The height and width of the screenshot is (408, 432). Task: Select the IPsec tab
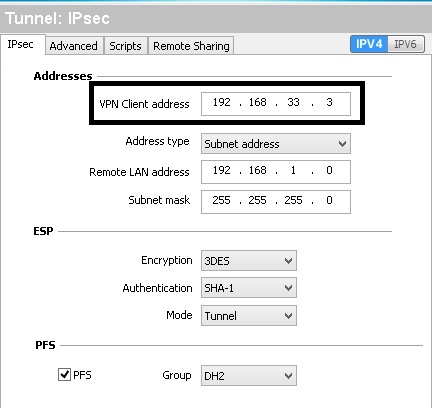pyautogui.click(x=21, y=44)
